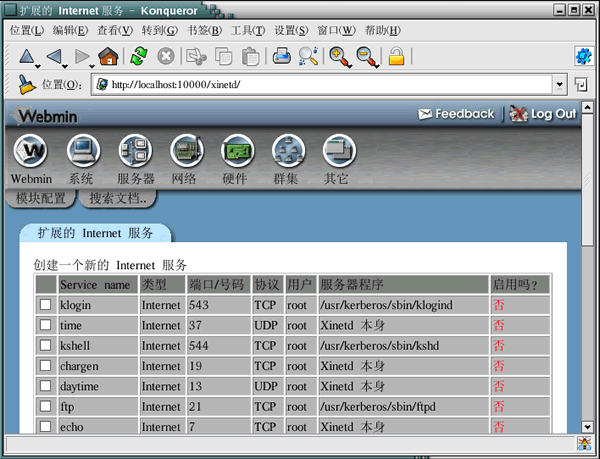Click the Feedback link
The height and width of the screenshot is (459, 600).
[456, 114]
